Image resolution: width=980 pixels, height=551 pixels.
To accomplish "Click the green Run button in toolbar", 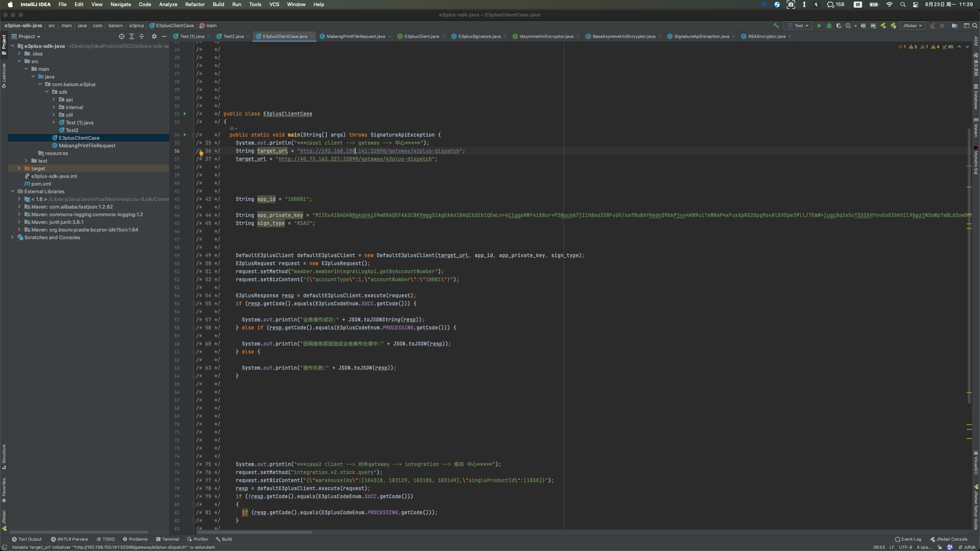I will pyautogui.click(x=819, y=26).
